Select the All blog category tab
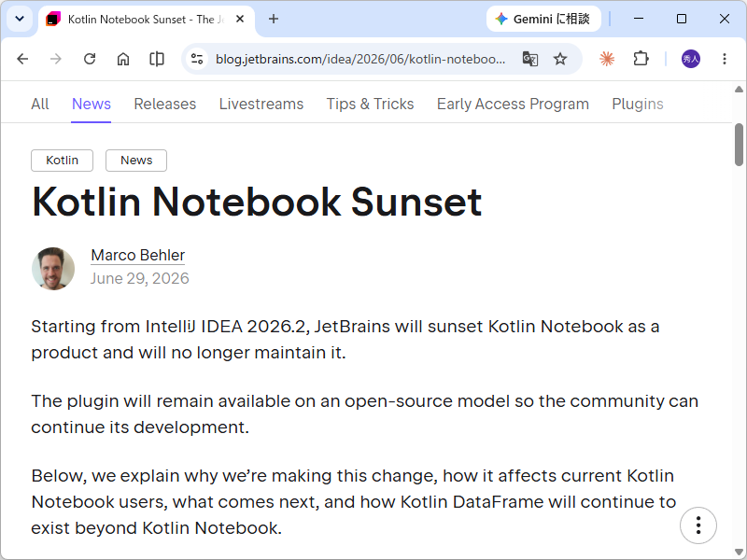Viewport: 747px width, 560px height. click(x=40, y=104)
